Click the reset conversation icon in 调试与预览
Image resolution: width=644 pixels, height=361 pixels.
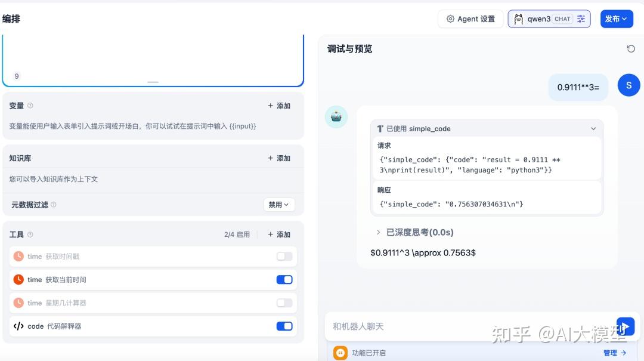click(631, 49)
